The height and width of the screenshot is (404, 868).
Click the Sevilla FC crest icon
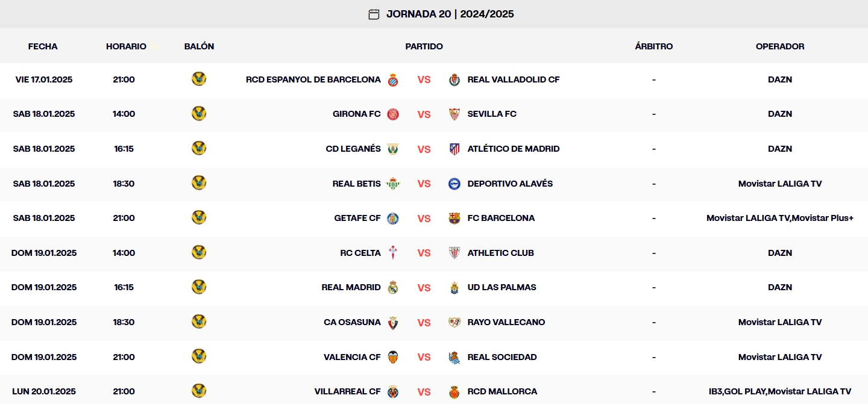pyautogui.click(x=454, y=114)
